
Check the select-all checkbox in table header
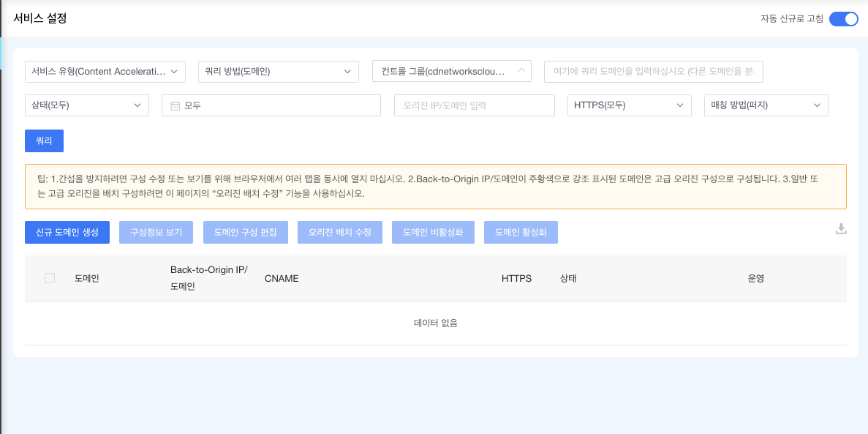pyautogui.click(x=50, y=278)
